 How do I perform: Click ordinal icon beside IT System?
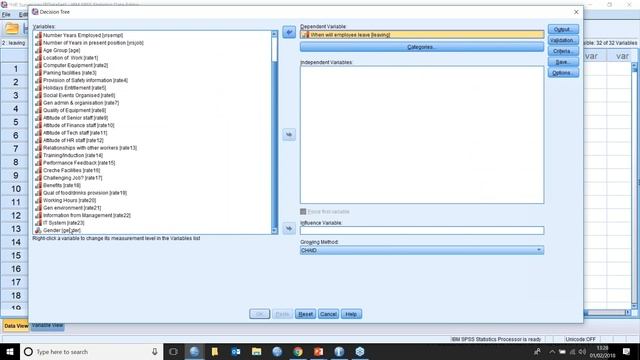pyautogui.click(x=38, y=223)
